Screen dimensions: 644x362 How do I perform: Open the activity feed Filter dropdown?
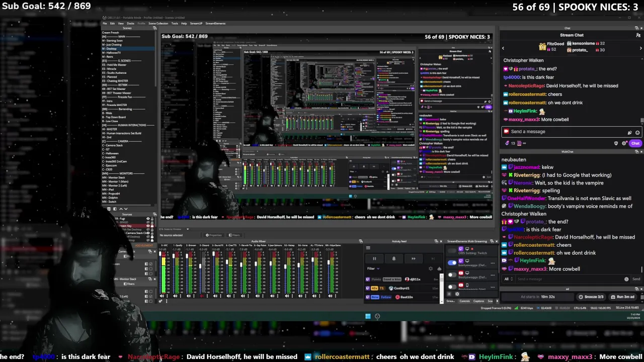click(x=373, y=268)
